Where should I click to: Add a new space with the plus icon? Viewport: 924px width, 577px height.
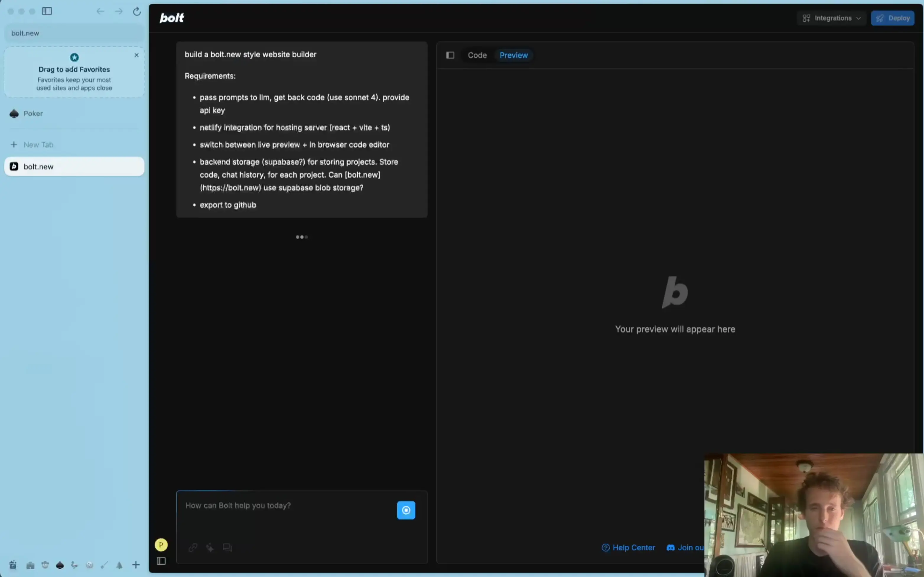pyautogui.click(x=136, y=565)
